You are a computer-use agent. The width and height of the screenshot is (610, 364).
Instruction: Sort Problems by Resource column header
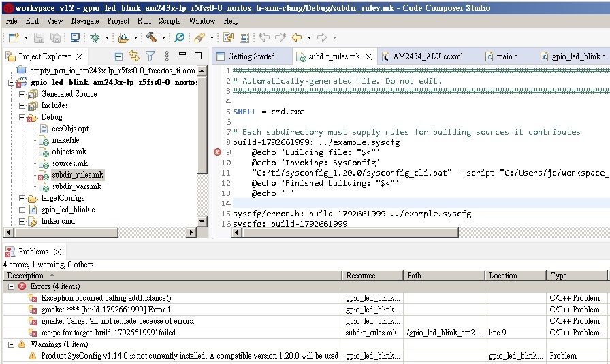point(372,276)
